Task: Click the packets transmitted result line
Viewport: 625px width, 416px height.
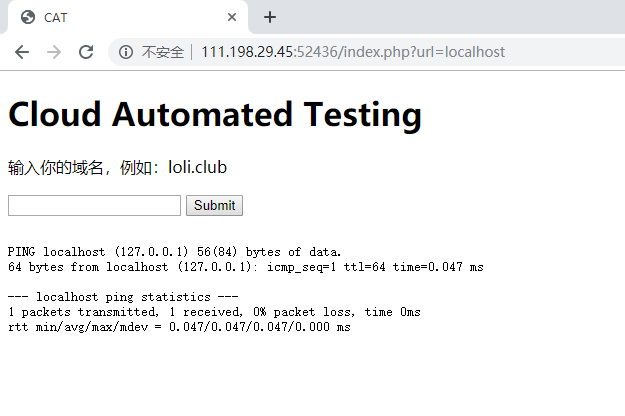Action: point(214,312)
